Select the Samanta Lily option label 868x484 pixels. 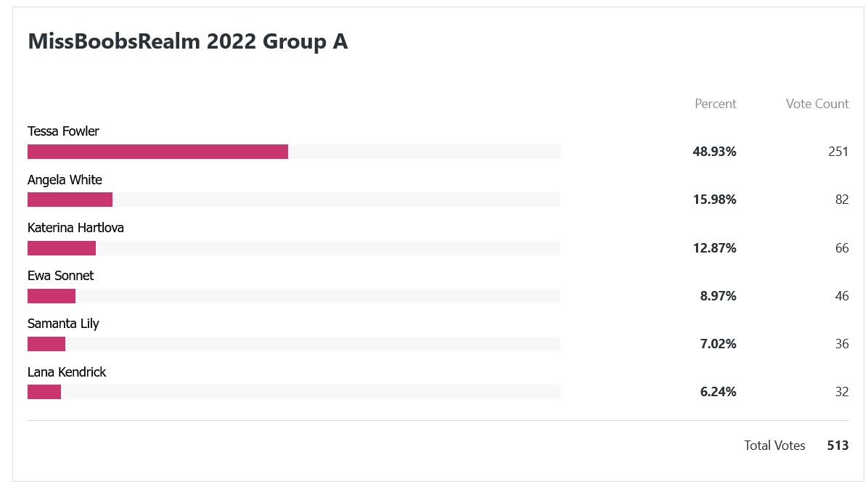(63, 324)
